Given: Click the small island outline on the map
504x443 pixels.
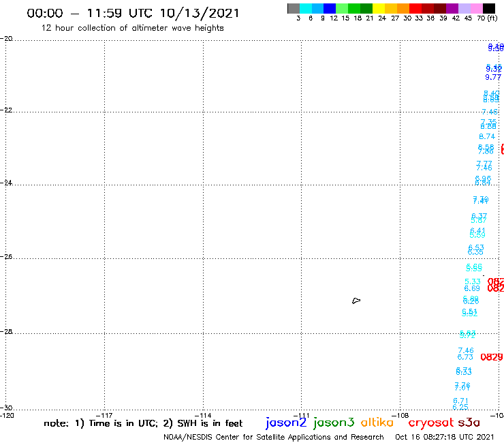Looking at the screenshot, I should pos(356,301).
